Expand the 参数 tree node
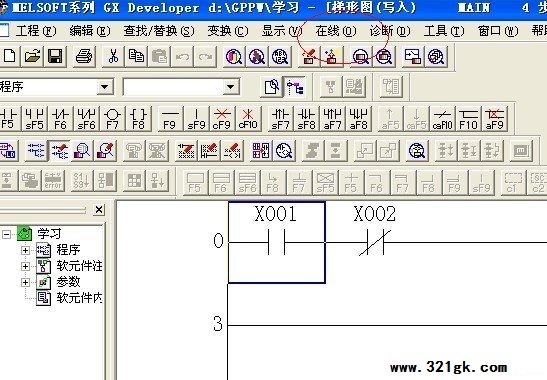Screen dimensions: 547x380 click(x=25, y=282)
